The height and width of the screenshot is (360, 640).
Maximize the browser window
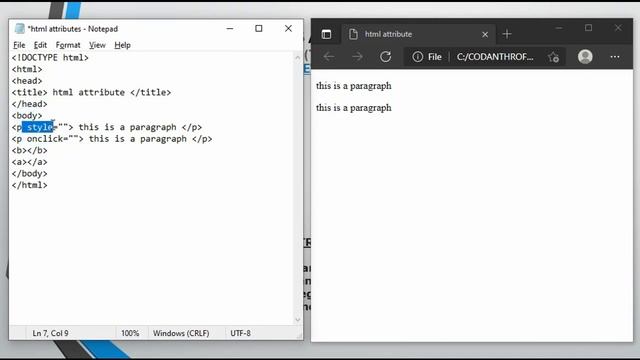[588, 28]
